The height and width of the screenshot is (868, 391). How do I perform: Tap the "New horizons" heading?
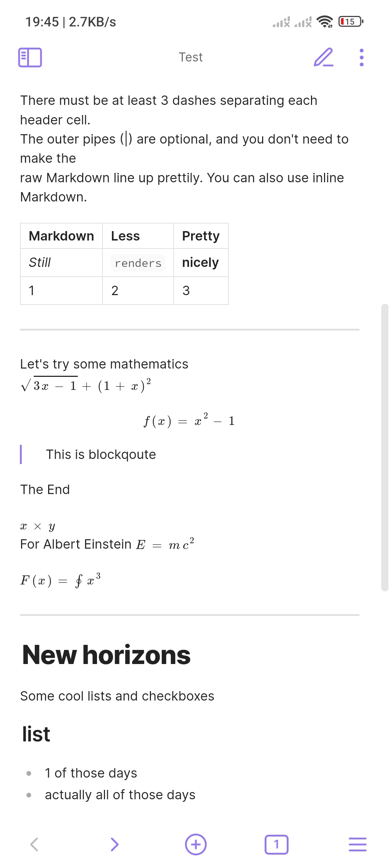(x=106, y=655)
